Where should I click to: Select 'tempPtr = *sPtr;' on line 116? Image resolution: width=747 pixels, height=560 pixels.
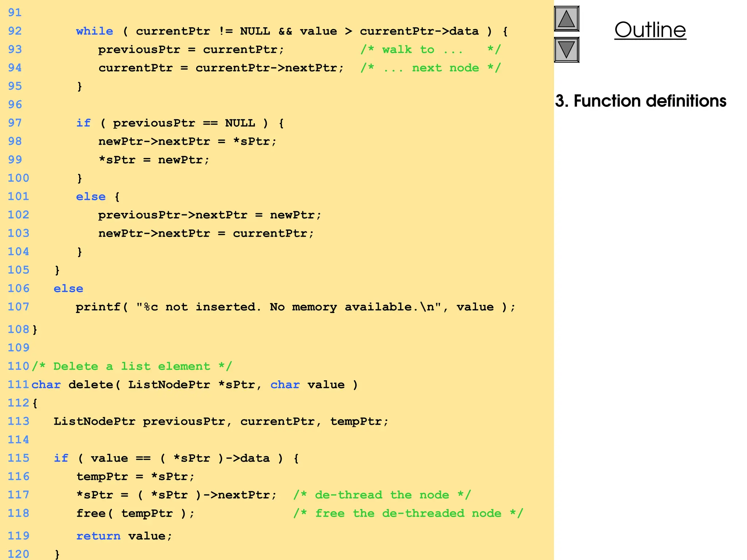click(135, 477)
